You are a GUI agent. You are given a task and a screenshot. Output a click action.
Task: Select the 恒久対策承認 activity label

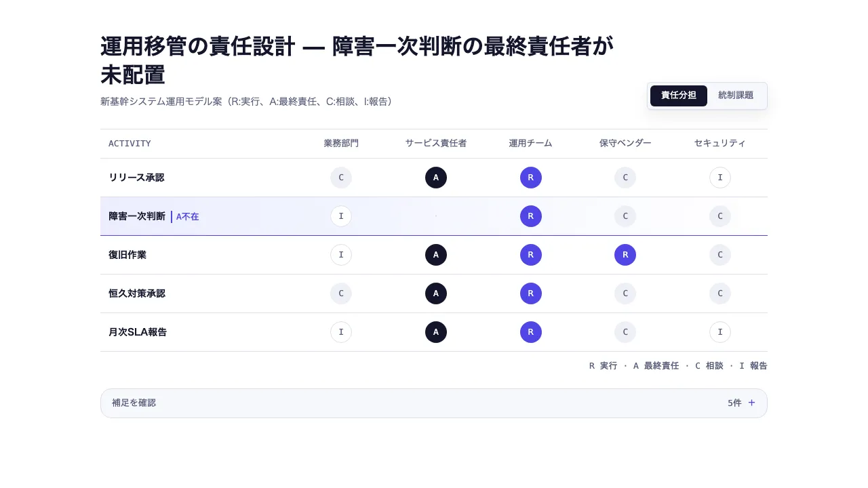(x=137, y=293)
